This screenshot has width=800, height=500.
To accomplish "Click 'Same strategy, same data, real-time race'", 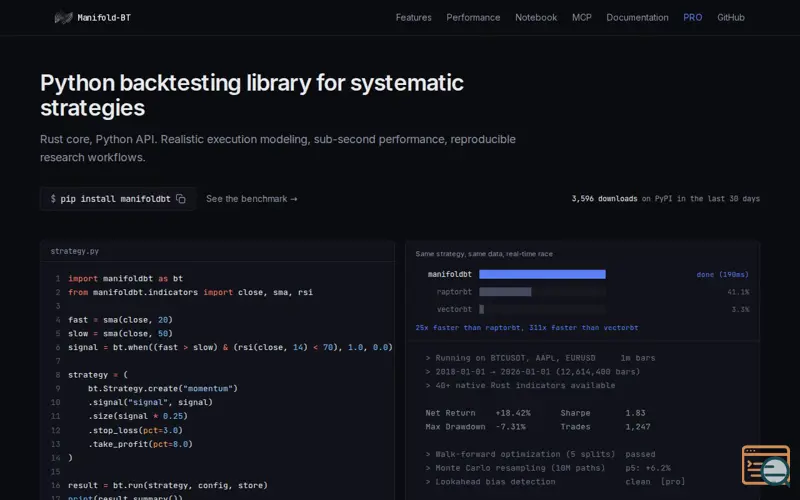I will [484, 254].
